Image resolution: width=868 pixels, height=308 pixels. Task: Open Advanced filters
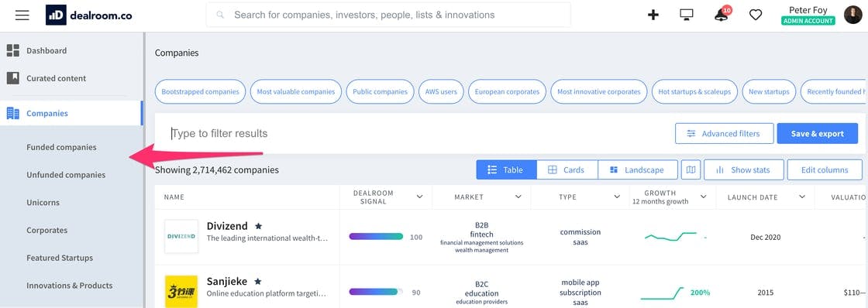coord(724,133)
